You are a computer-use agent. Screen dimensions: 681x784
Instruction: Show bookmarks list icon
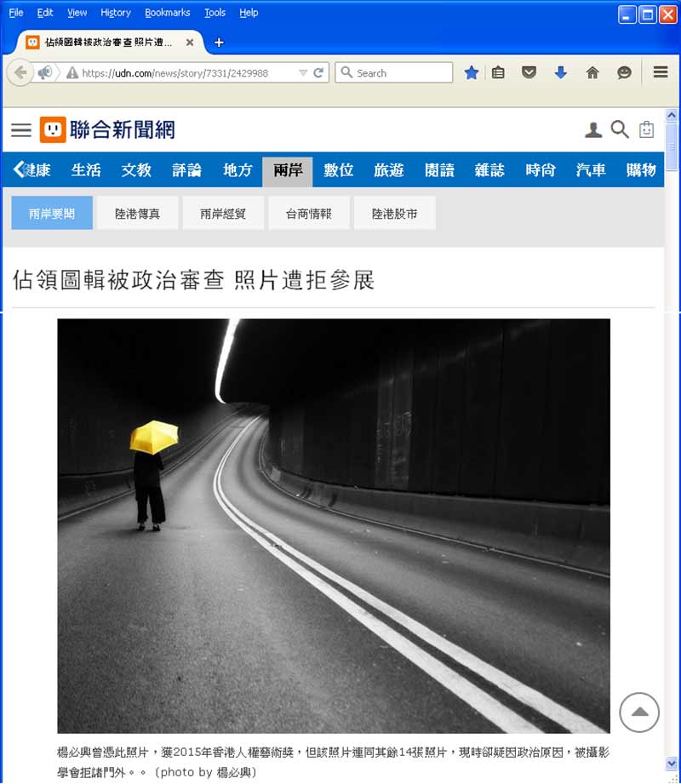[498, 73]
